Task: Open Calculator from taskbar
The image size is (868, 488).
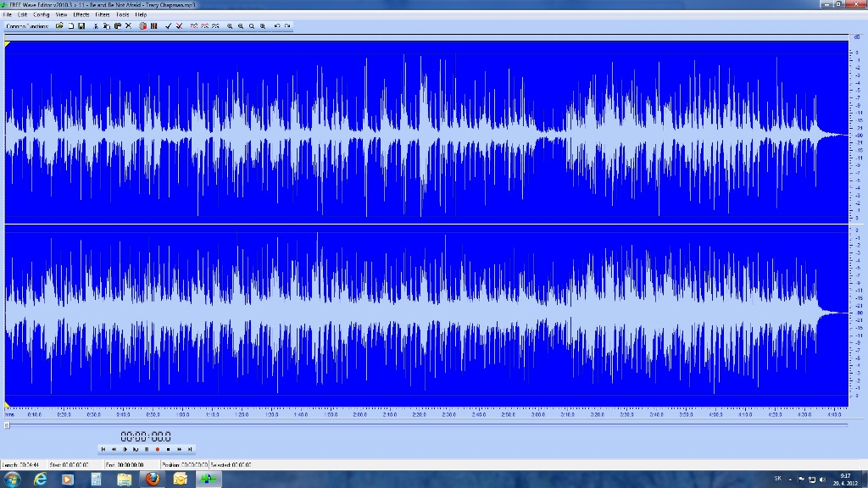Action: (96, 480)
